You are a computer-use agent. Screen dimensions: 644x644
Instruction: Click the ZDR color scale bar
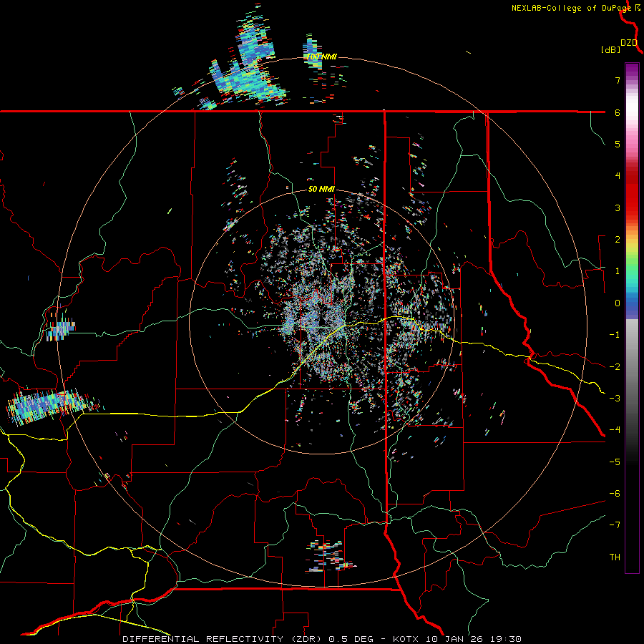click(x=632, y=318)
